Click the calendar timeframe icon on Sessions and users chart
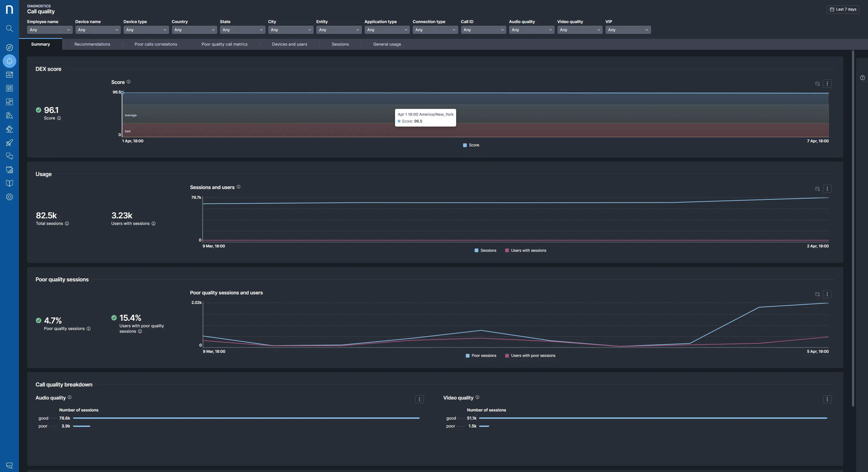 point(817,189)
